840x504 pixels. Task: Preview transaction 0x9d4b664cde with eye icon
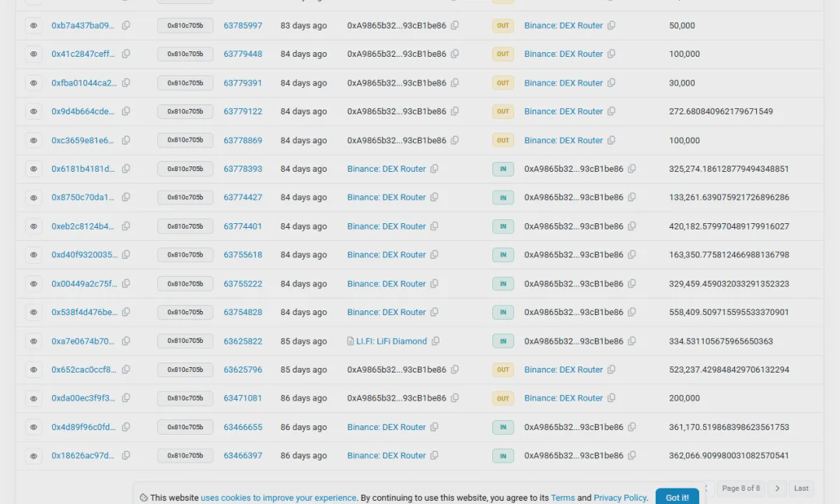coord(33,111)
